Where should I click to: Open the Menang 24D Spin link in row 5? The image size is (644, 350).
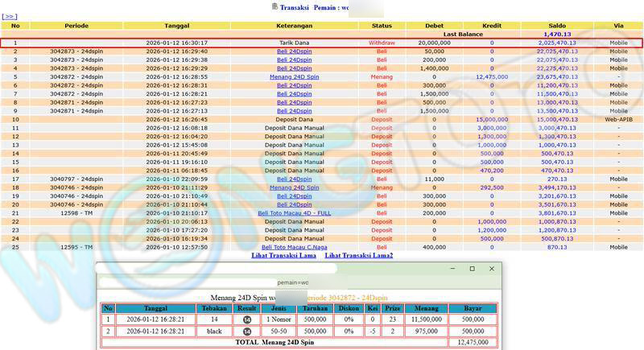click(293, 77)
